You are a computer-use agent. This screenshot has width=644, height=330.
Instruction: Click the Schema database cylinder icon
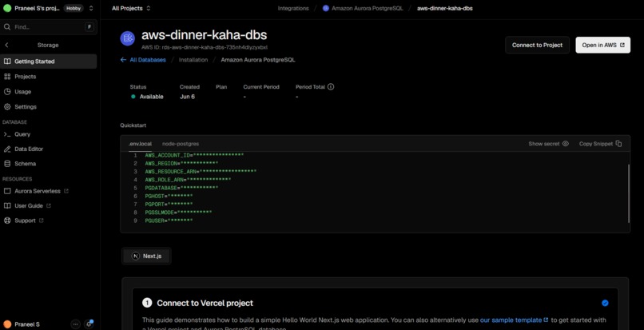(x=7, y=164)
